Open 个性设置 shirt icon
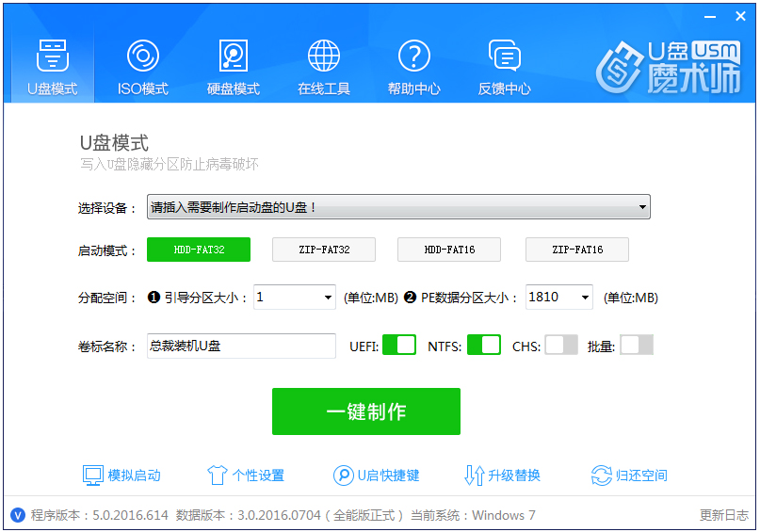The width and height of the screenshot is (760, 532). pyautogui.click(x=218, y=476)
